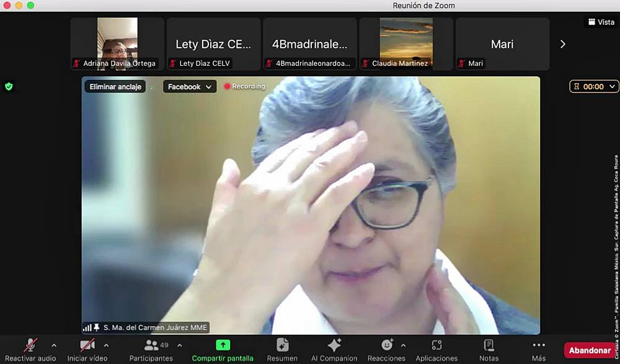Click the red Abandonar button
The height and width of the screenshot is (364, 620).
[x=590, y=350]
